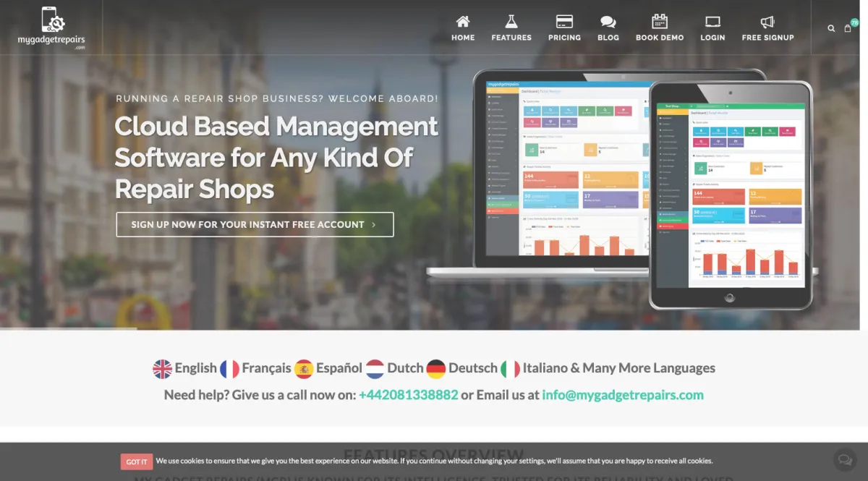868x481 pixels.
Task: Open Features via the flask icon
Action: click(511, 21)
